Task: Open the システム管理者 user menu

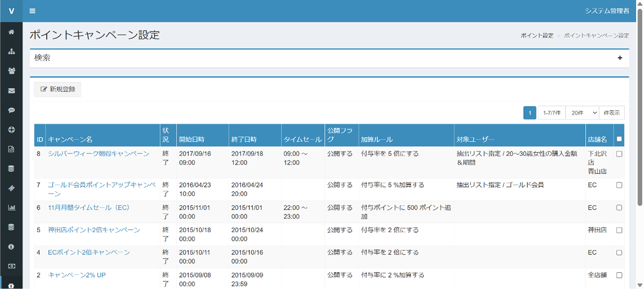Action: (607, 11)
